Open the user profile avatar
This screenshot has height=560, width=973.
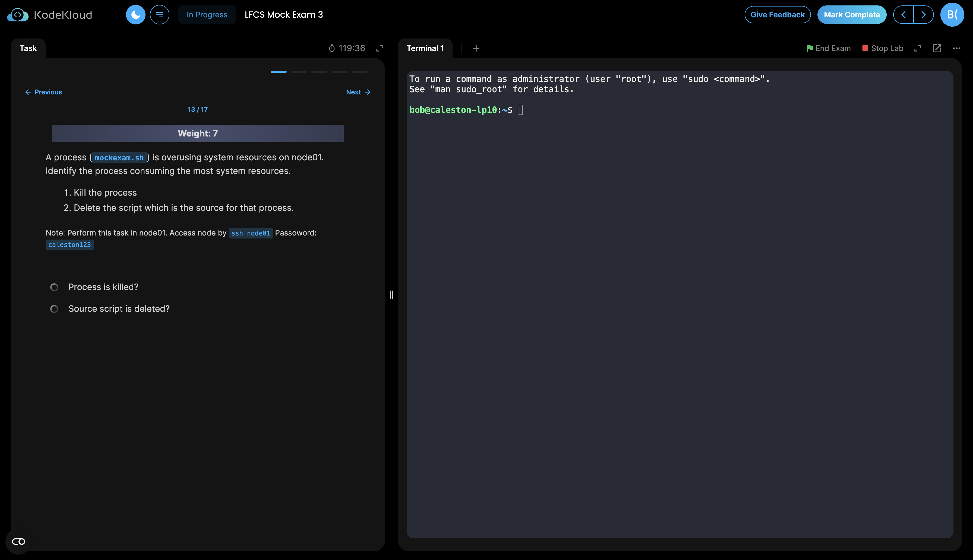pos(952,15)
